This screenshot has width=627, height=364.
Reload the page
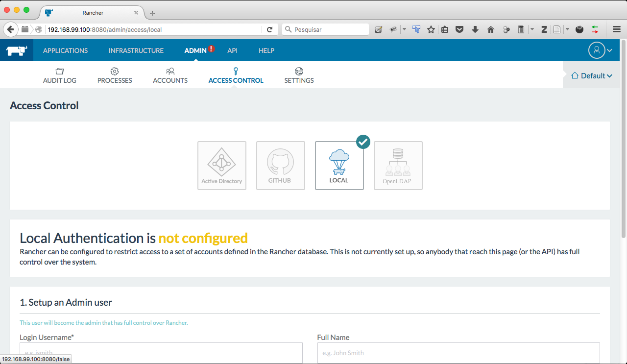269,29
